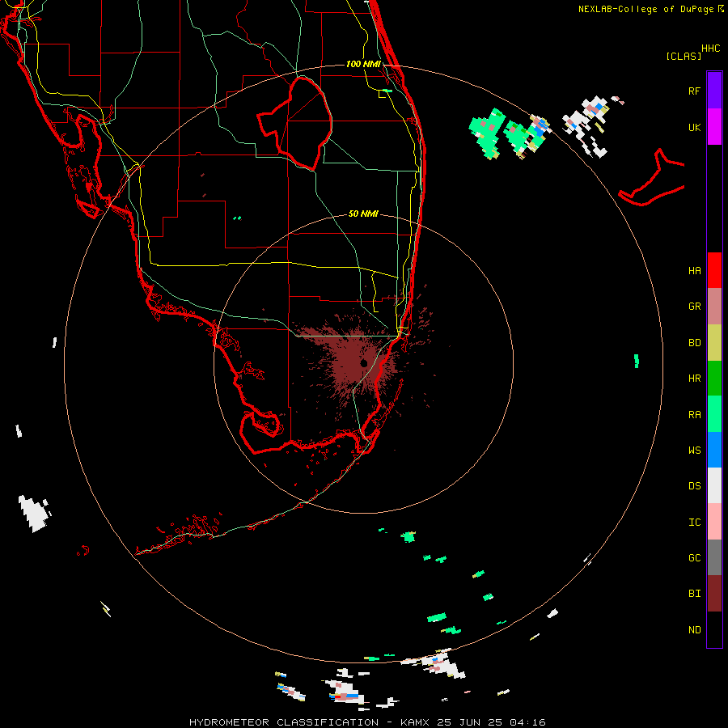The width and height of the screenshot is (728, 728).
Task: Select the yellow BD legend swatch
Action: pos(714,342)
